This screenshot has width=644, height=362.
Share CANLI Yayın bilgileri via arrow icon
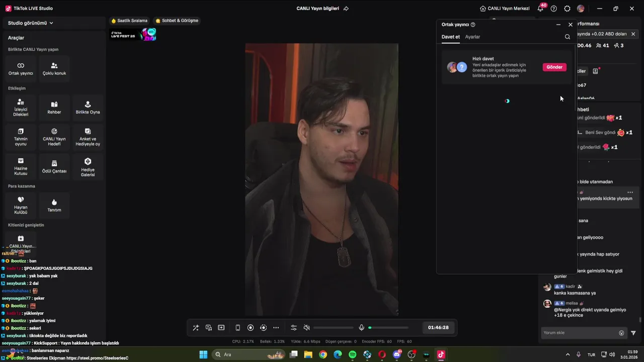tap(346, 9)
